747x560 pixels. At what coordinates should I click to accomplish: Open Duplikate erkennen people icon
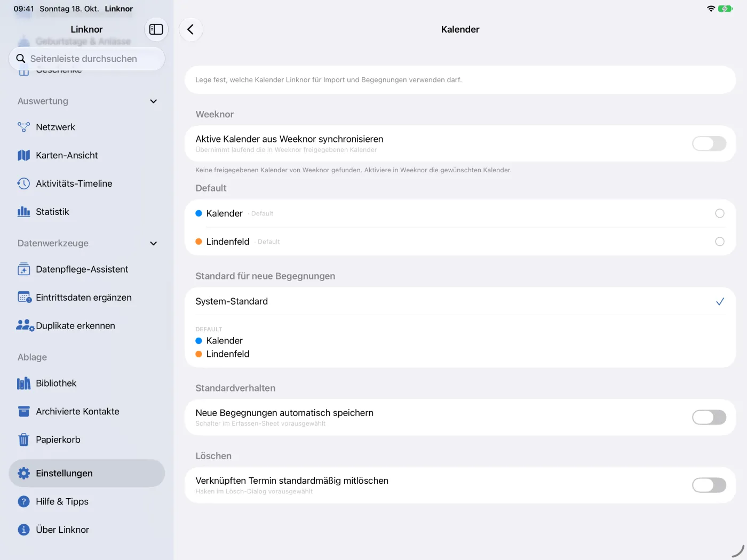tap(25, 325)
